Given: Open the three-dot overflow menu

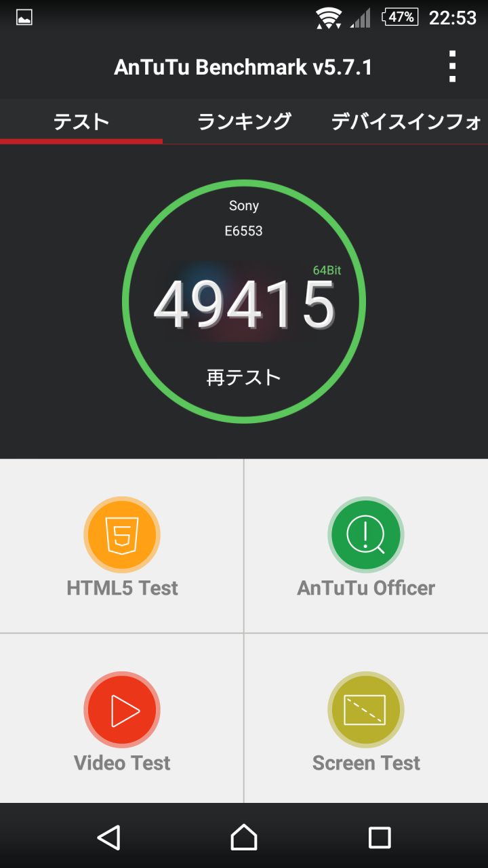Looking at the screenshot, I should click(452, 66).
